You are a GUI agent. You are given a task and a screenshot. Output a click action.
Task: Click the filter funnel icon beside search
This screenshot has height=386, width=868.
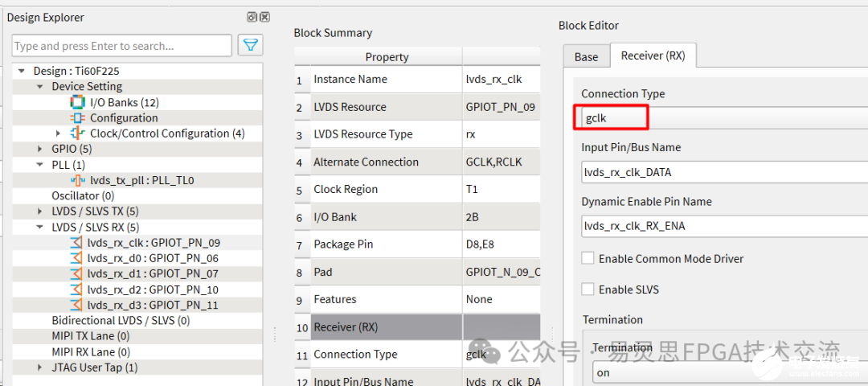(251, 46)
